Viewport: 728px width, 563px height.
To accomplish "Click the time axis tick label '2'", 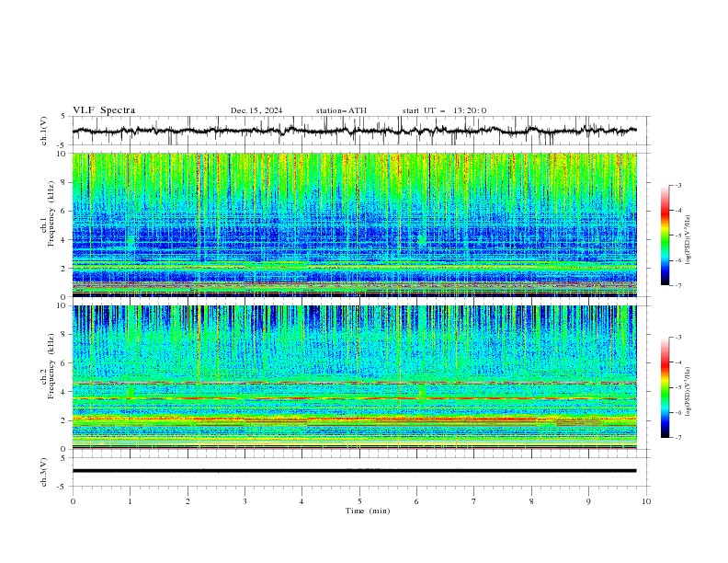I will point(188,501).
